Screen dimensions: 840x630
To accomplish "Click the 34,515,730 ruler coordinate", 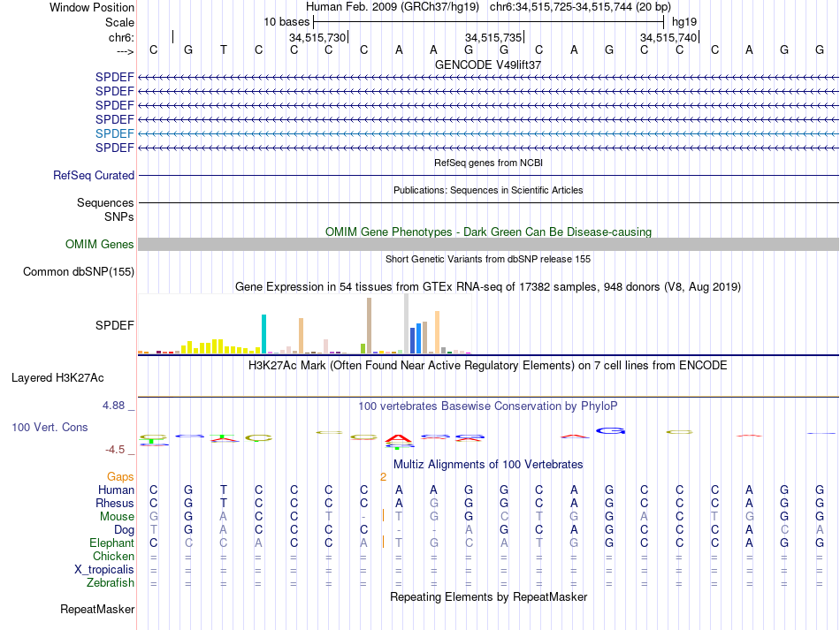I will [x=317, y=37].
